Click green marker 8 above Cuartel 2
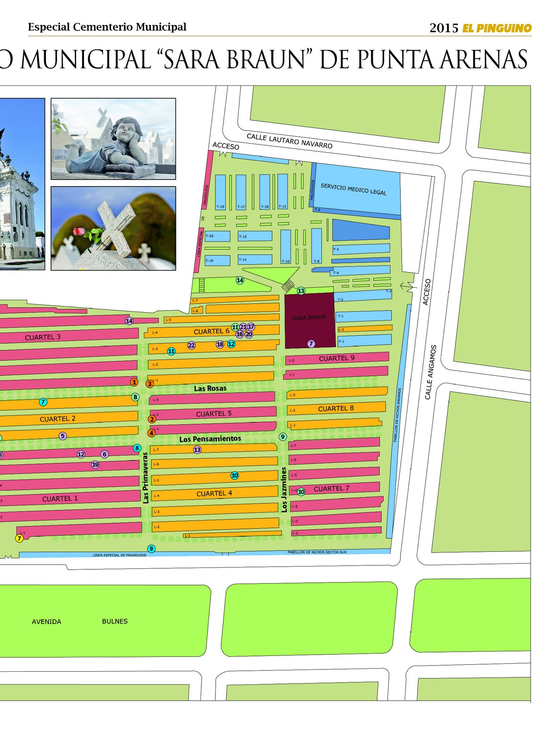 tap(135, 397)
